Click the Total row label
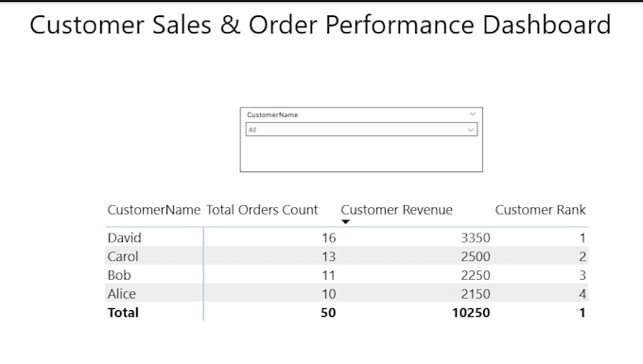This screenshot has height=364, width=643. (x=123, y=312)
